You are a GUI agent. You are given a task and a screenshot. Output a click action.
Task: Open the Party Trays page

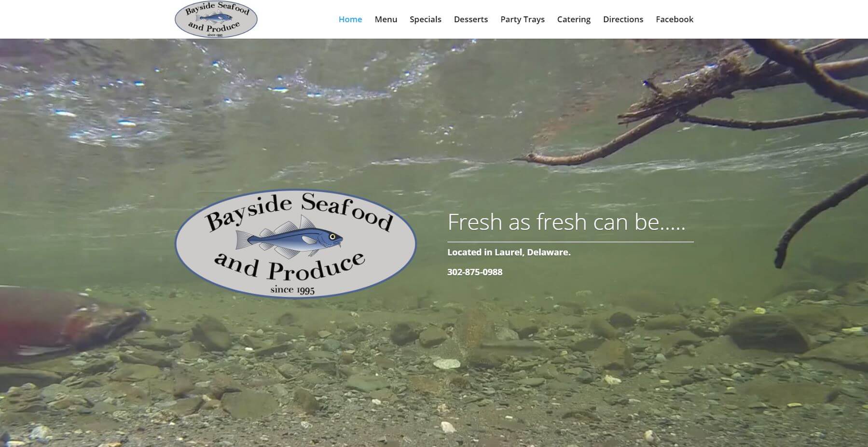pos(523,19)
